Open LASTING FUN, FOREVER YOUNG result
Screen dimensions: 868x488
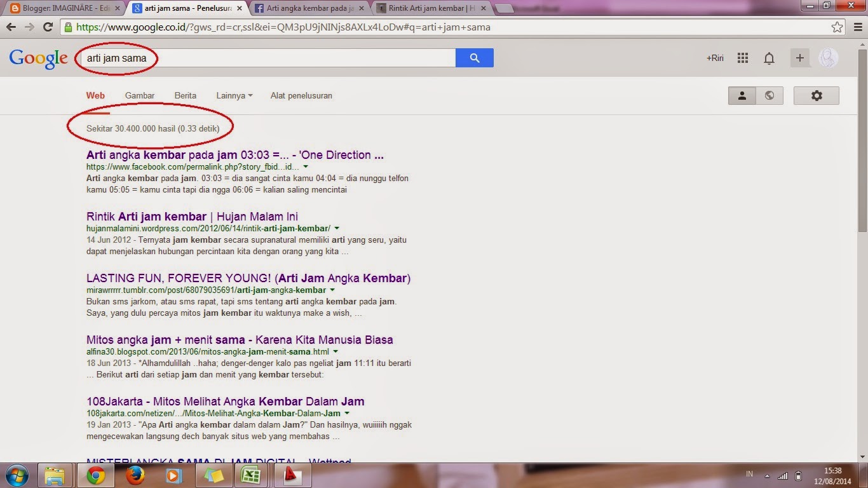[x=248, y=278]
